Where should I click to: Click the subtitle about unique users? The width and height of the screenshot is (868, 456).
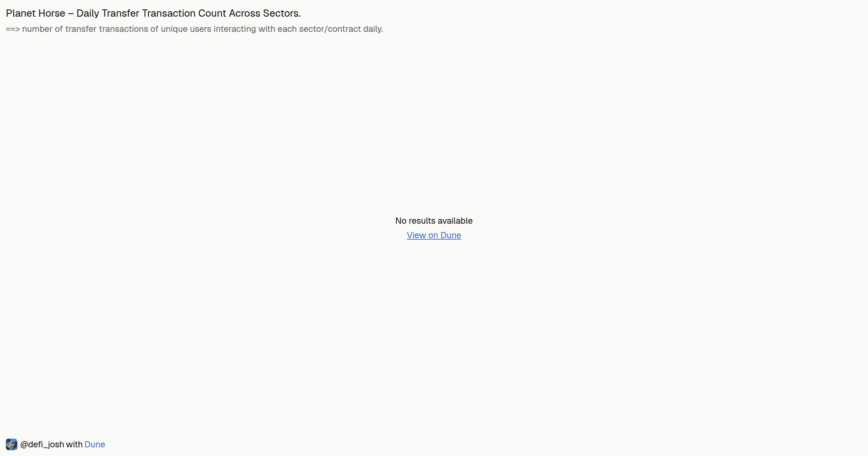[x=194, y=29]
